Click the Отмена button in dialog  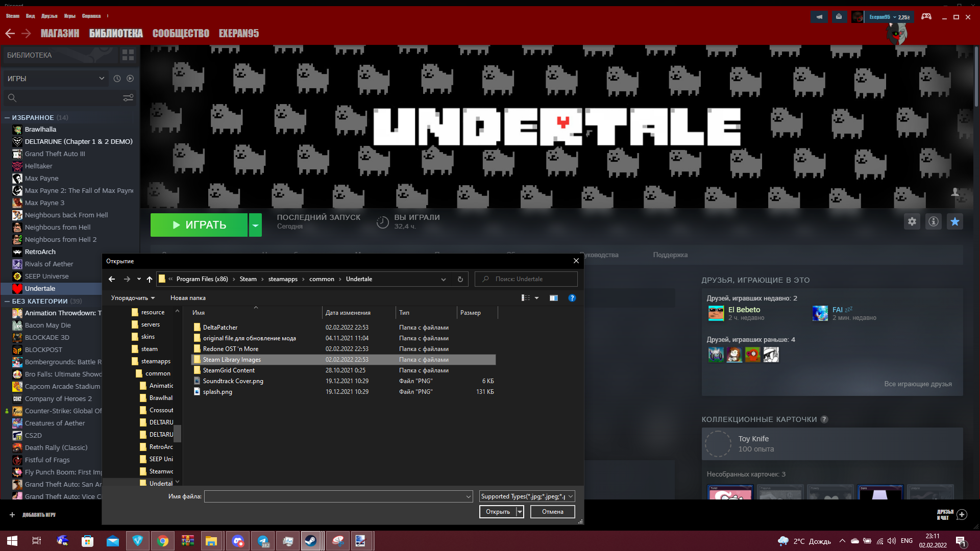pyautogui.click(x=552, y=512)
